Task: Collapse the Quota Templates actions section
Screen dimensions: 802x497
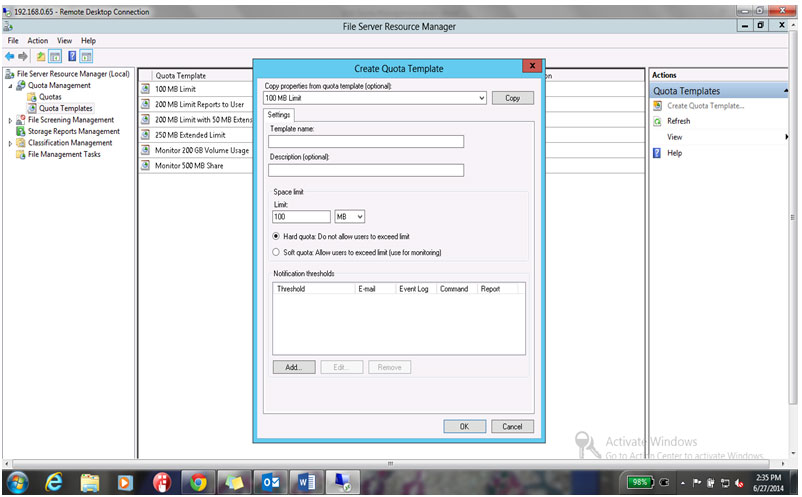Action: [786, 91]
